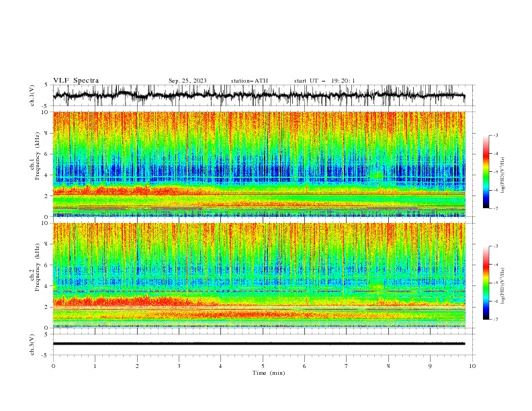Click the "start UT = 19:20:1" text
Viewport: 532px width, 411px height.
(324, 81)
